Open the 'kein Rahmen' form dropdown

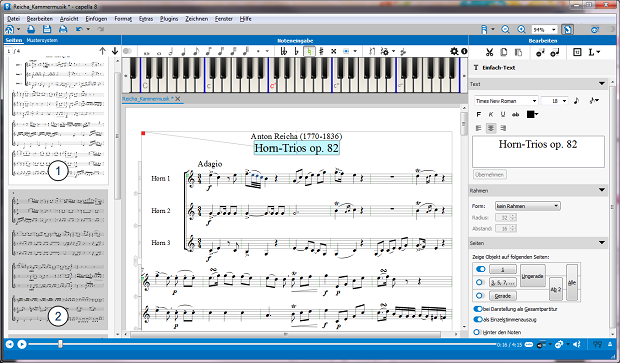527,206
